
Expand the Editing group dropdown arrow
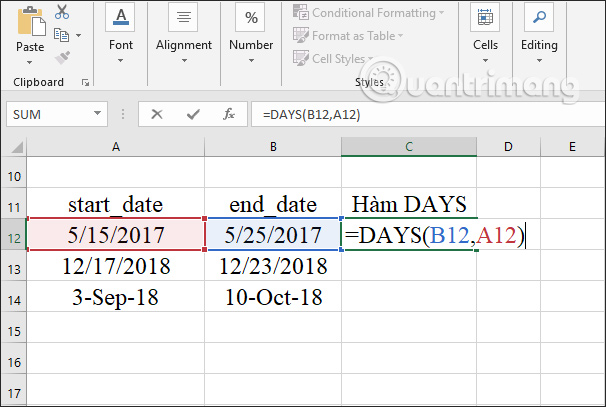539,61
